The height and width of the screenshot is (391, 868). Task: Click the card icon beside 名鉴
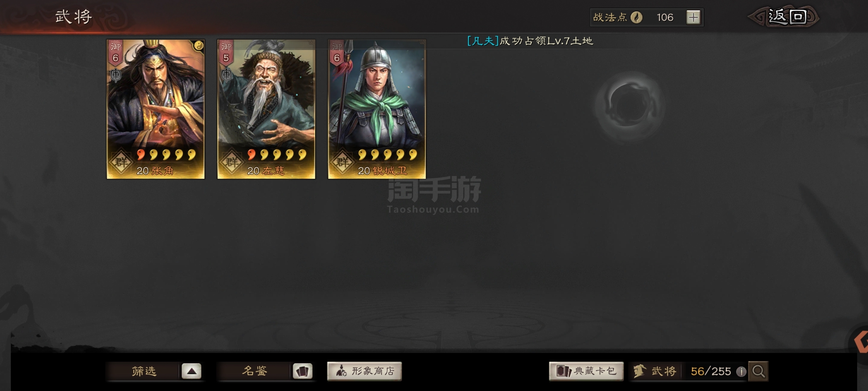coord(302,371)
